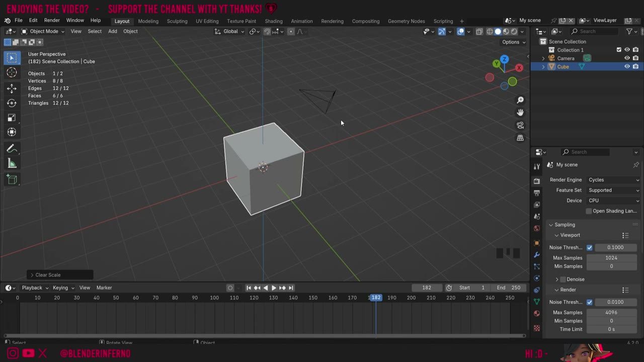This screenshot has width=644, height=362.
Task: Switch to the Shading workspace tab
Action: click(274, 21)
